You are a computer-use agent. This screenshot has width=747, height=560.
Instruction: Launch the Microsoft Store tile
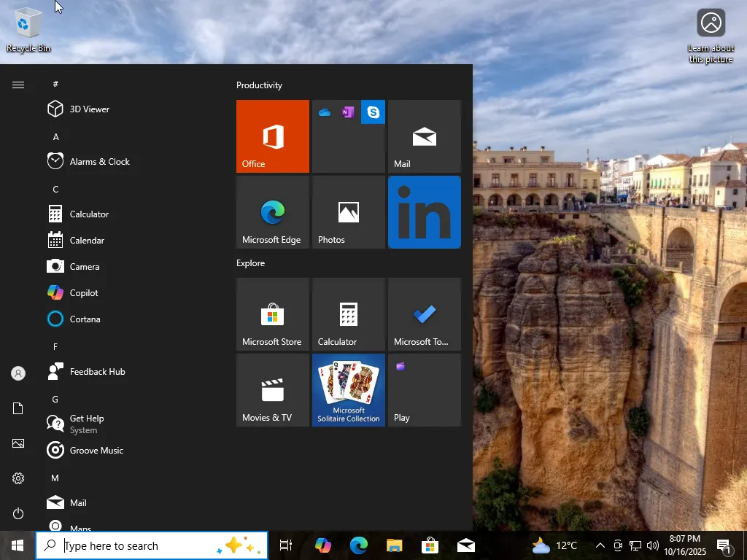coord(273,314)
